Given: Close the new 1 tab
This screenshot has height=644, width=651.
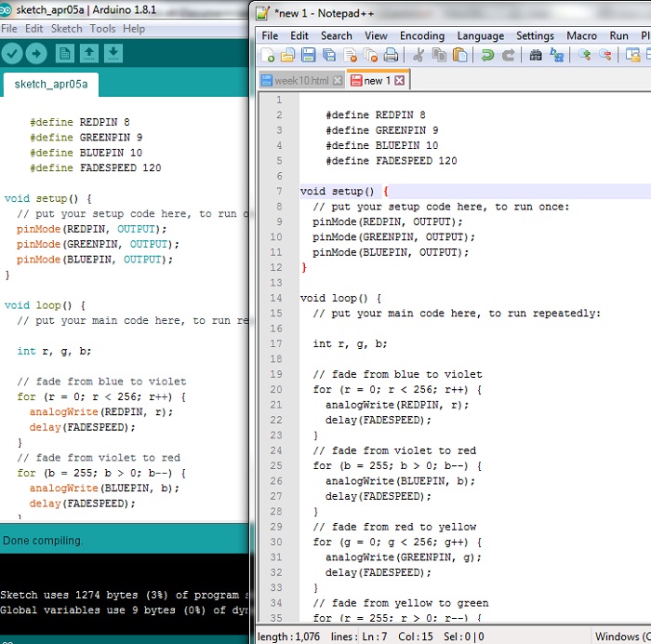Looking at the screenshot, I should point(399,81).
